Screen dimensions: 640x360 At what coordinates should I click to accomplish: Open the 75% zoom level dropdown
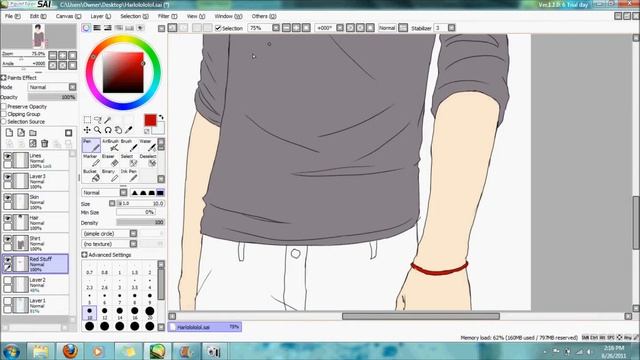tap(276, 28)
